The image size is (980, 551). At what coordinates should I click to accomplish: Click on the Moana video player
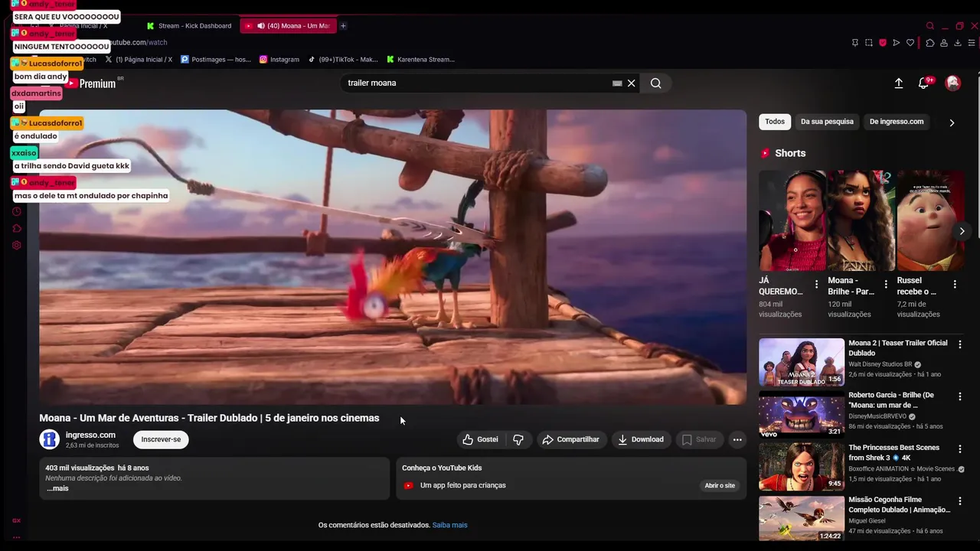(x=393, y=257)
